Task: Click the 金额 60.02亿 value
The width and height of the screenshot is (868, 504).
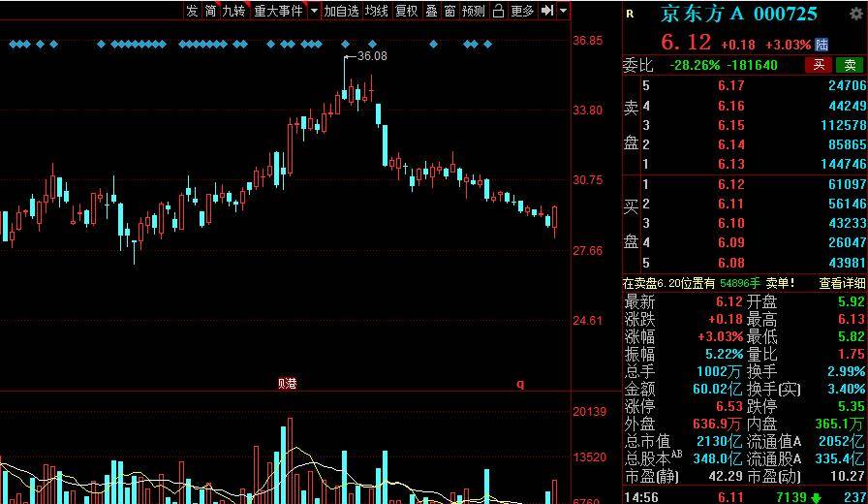Action: click(x=718, y=389)
